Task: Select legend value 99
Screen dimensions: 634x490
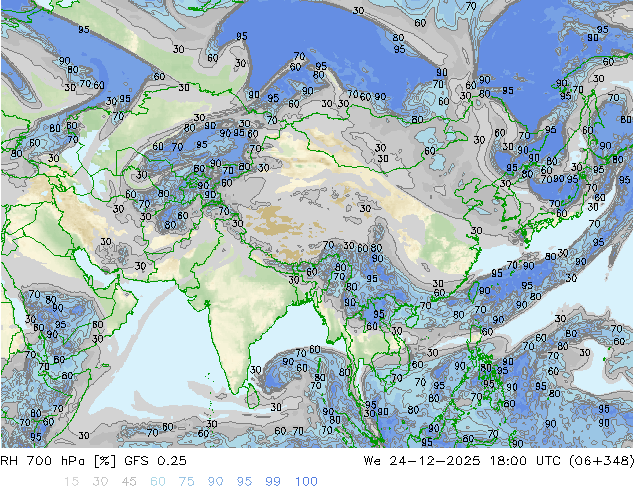Action: click(273, 482)
